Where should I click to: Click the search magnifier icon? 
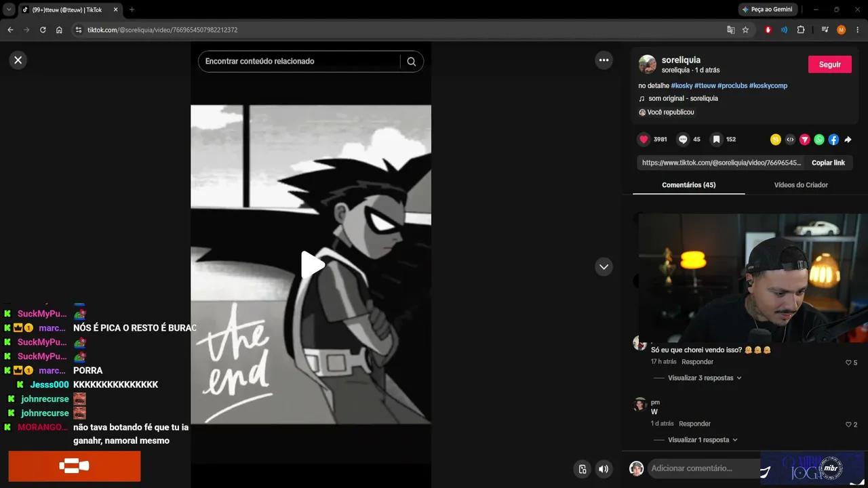tap(412, 61)
